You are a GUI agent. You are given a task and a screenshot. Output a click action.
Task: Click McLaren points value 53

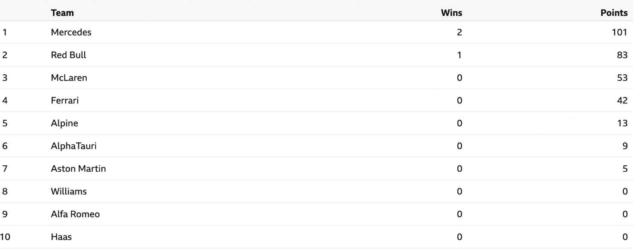point(623,78)
